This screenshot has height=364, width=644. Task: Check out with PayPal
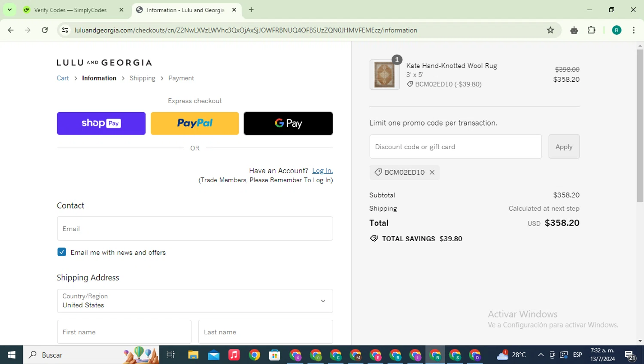pyautogui.click(x=194, y=123)
